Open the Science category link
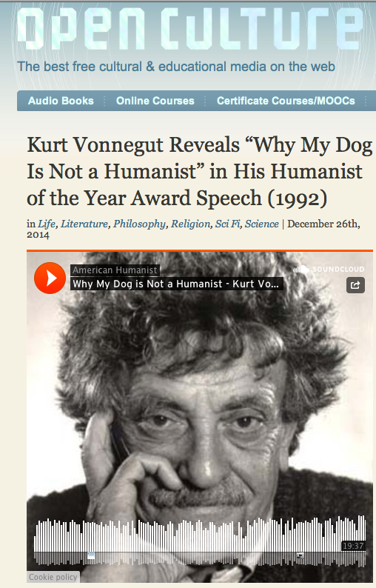The width and height of the screenshot is (376, 588). (262, 224)
